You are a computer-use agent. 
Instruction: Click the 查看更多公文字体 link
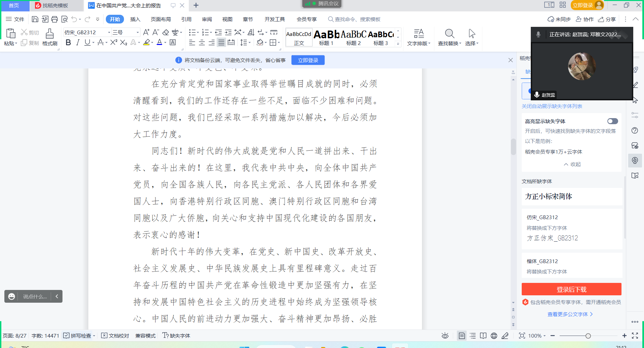tap(570, 314)
